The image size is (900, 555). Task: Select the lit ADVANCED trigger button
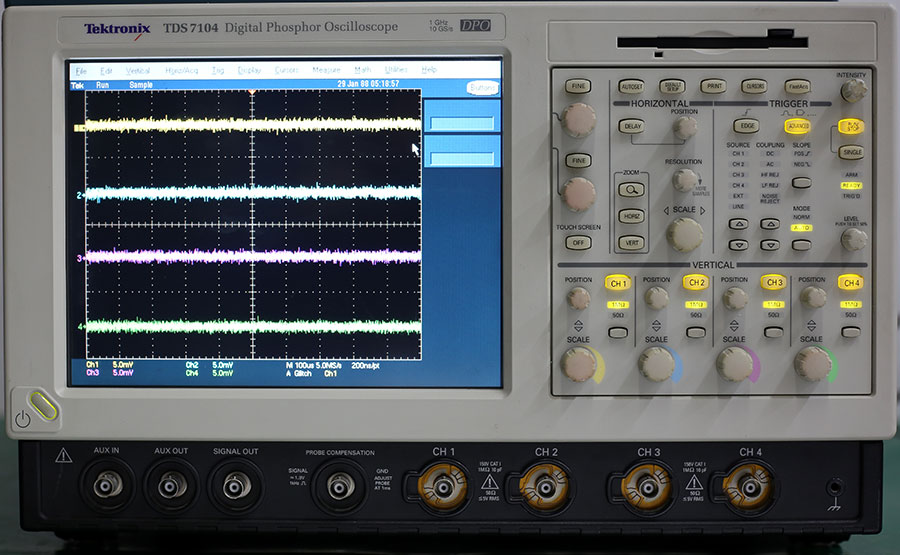click(798, 126)
